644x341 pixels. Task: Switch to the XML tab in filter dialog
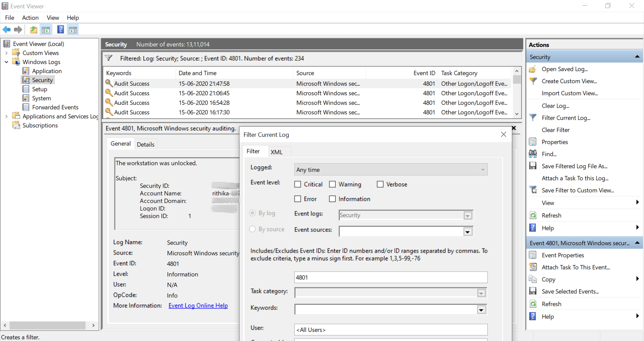click(x=276, y=152)
